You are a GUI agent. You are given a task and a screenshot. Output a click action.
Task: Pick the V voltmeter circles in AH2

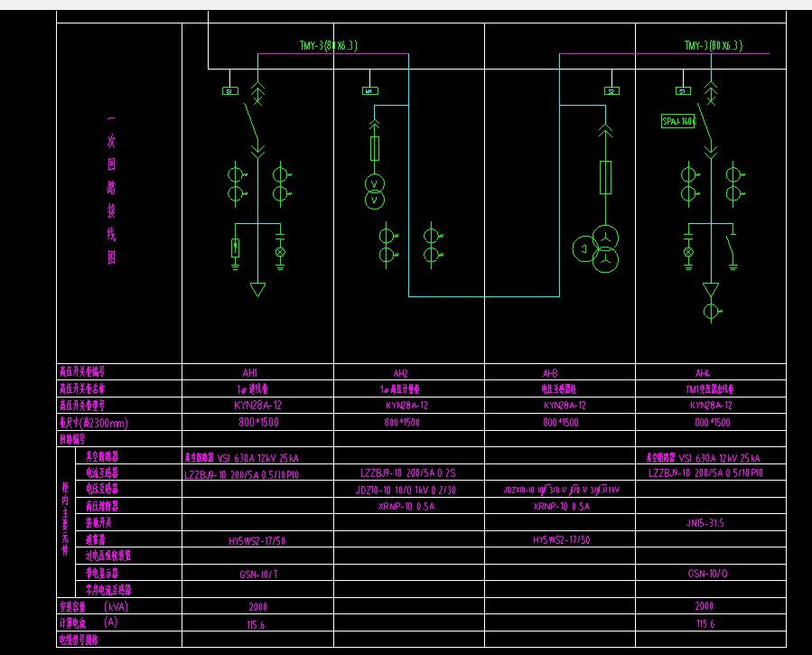375,192
